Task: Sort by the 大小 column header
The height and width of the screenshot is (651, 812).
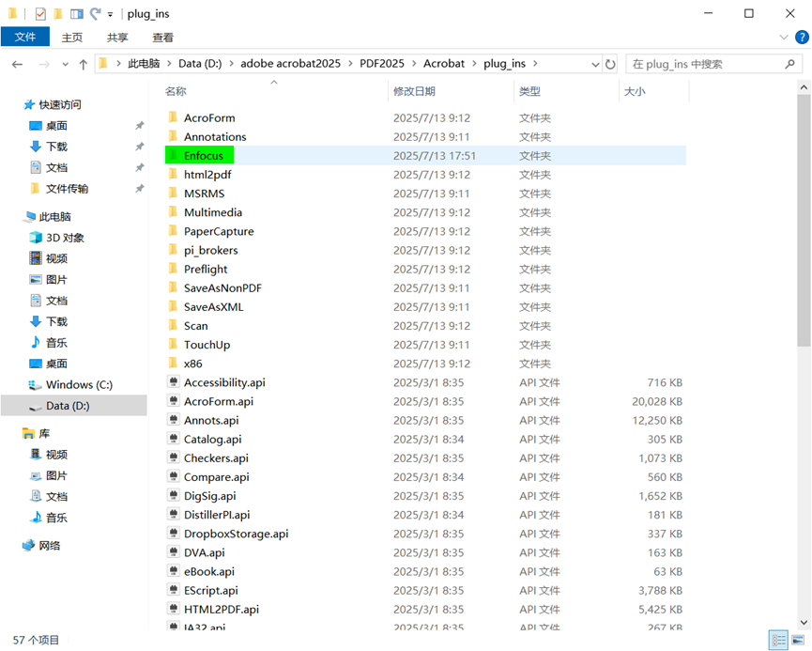Action: (x=635, y=91)
